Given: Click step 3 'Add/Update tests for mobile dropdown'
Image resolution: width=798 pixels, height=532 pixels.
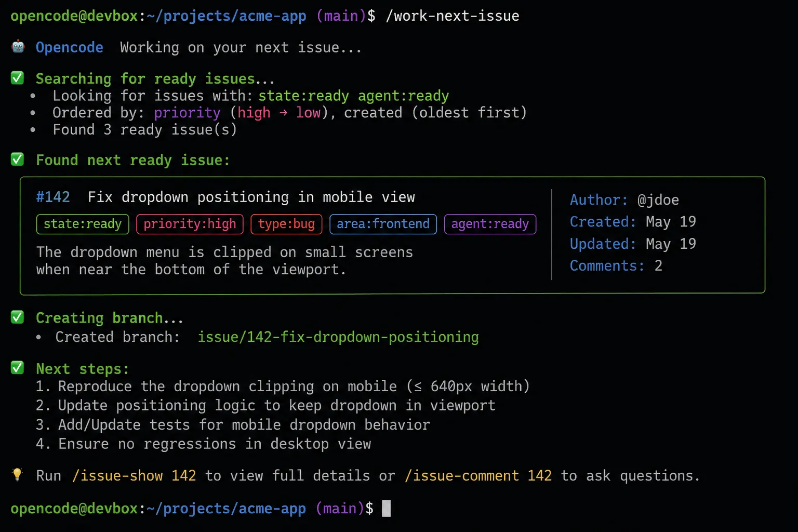Looking at the screenshot, I should 233,425.
